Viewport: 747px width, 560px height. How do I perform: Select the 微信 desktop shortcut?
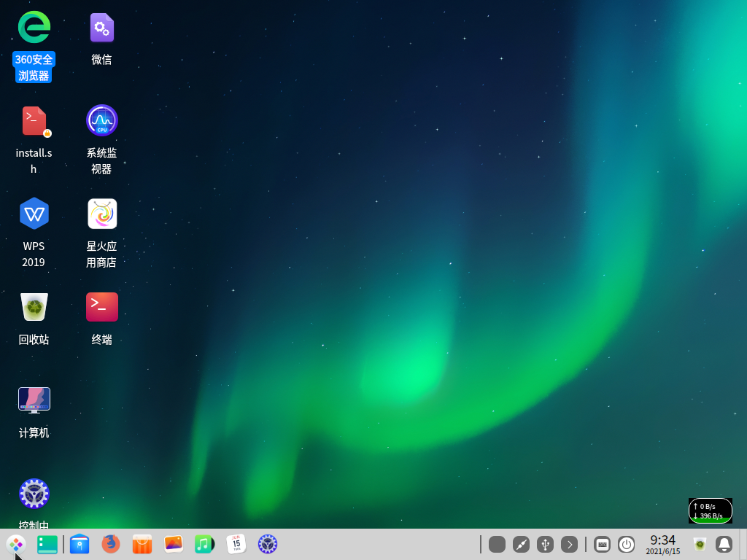point(102,28)
